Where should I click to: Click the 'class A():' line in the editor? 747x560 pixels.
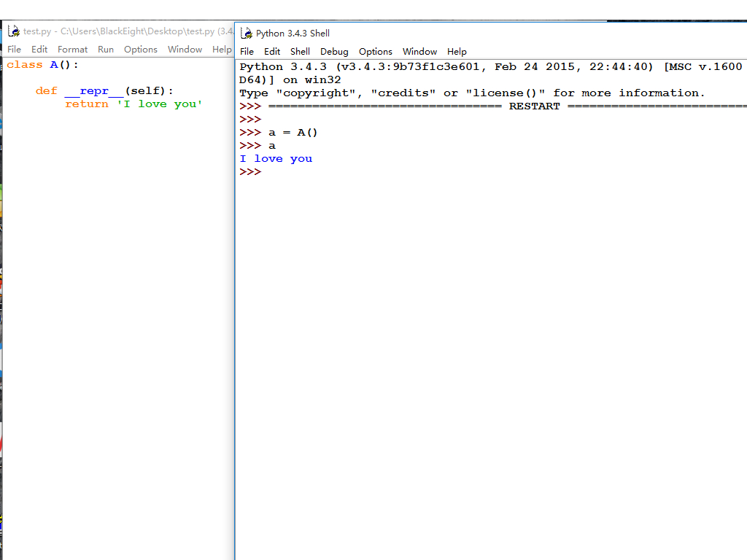click(x=42, y=65)
